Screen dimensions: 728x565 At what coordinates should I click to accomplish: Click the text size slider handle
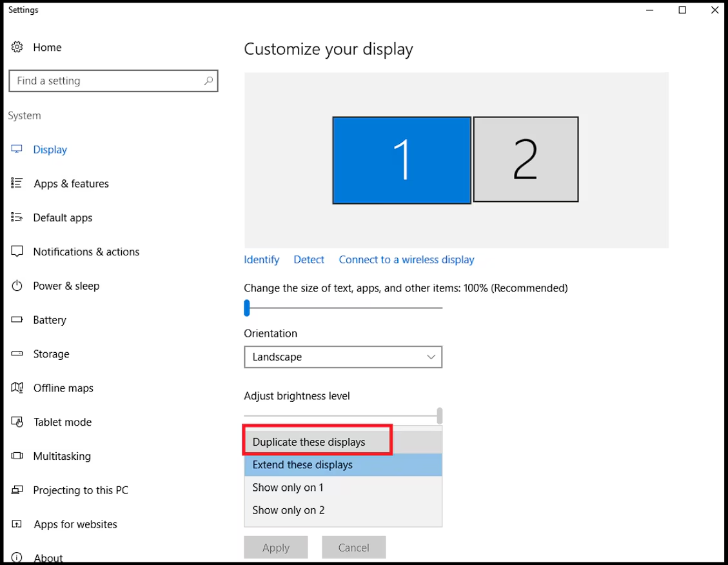point(247,308)
